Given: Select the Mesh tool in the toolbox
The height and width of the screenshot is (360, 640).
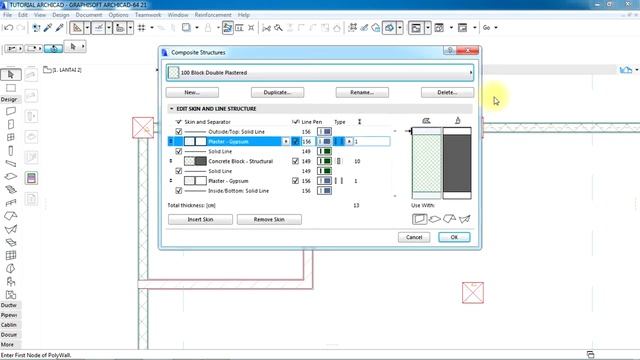Looking at the screenshot, I should (11, 242).
